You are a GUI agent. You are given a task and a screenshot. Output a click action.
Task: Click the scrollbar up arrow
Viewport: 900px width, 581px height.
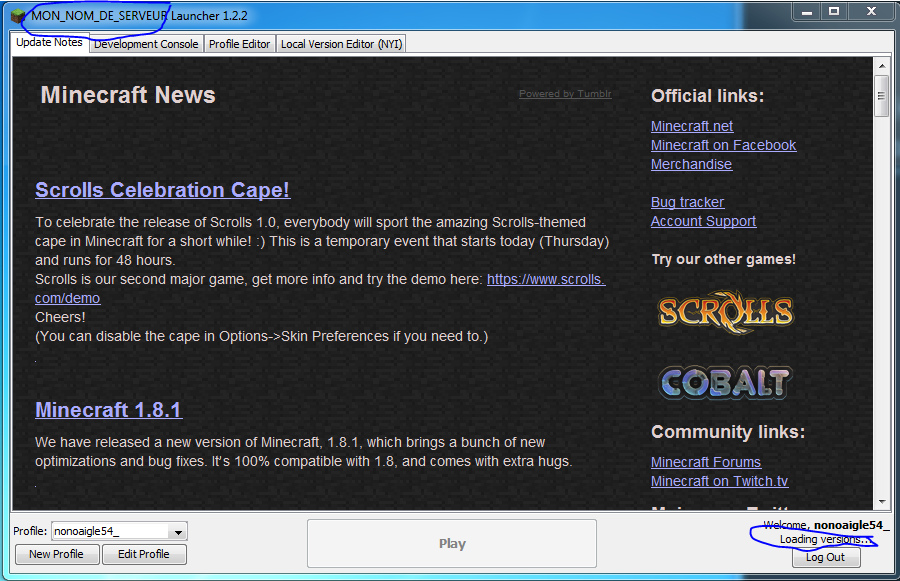pyautogui.click(x=882, y=66)
